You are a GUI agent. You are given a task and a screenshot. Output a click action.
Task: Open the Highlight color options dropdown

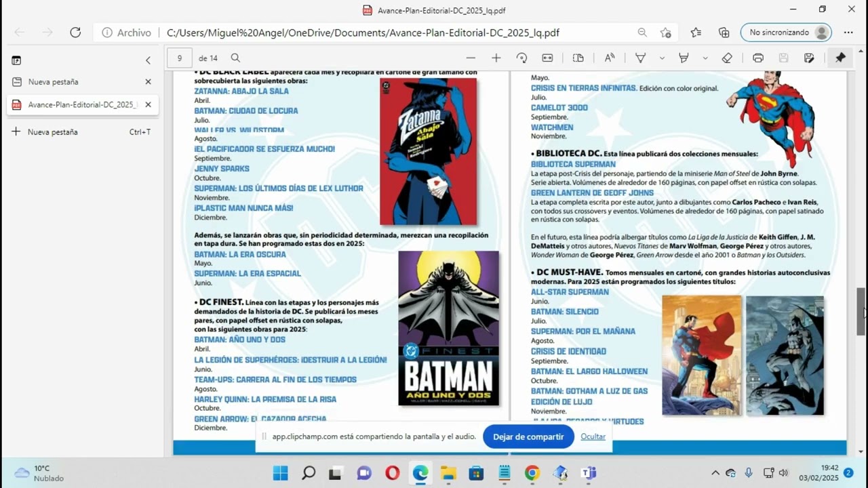(705, 58)
